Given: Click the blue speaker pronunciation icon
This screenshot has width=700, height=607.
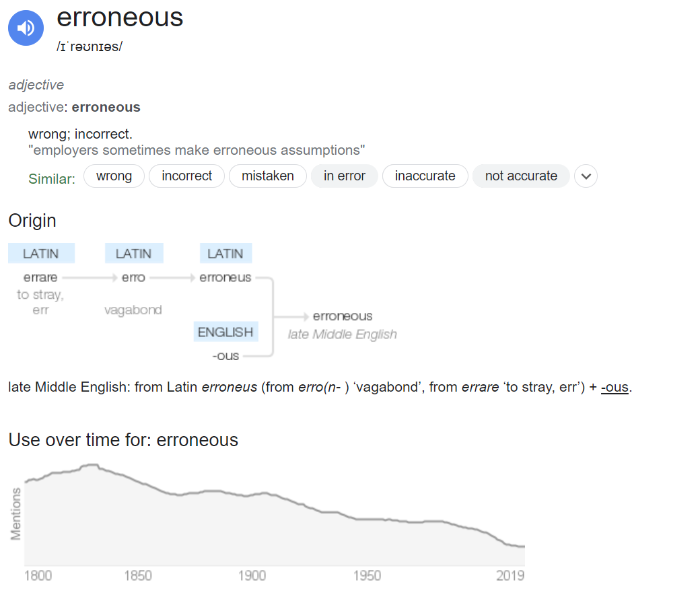Looking at the screenshot, I should tap(26, 28).
